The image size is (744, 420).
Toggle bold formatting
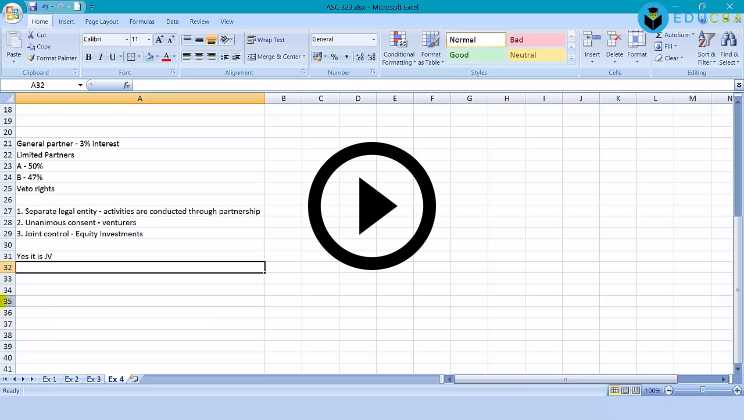pos(88,57)
